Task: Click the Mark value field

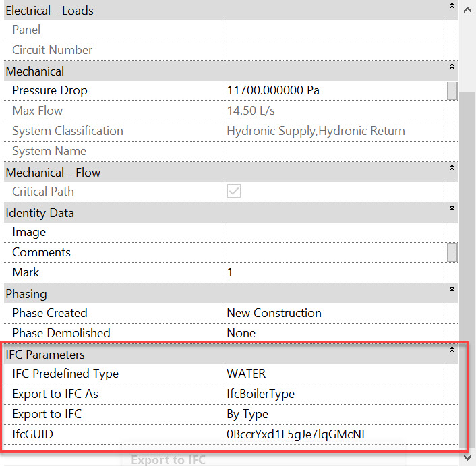Action: [x=334, y=272]
